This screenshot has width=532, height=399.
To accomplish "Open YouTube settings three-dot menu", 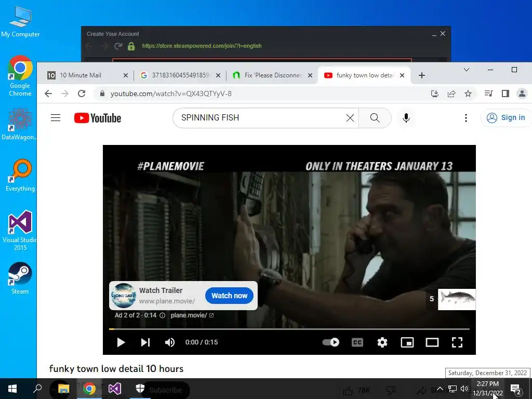I will tap(466, 118).
